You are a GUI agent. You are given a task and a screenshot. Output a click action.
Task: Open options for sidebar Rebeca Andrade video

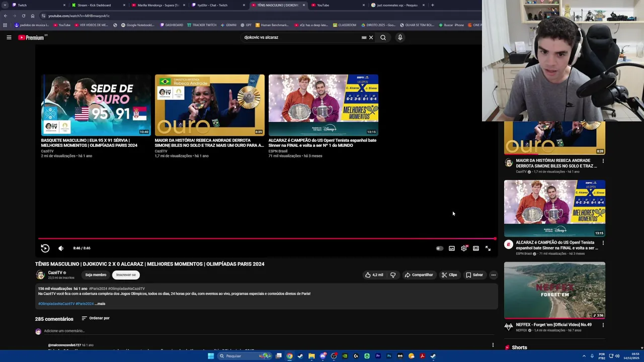(603, 161)
